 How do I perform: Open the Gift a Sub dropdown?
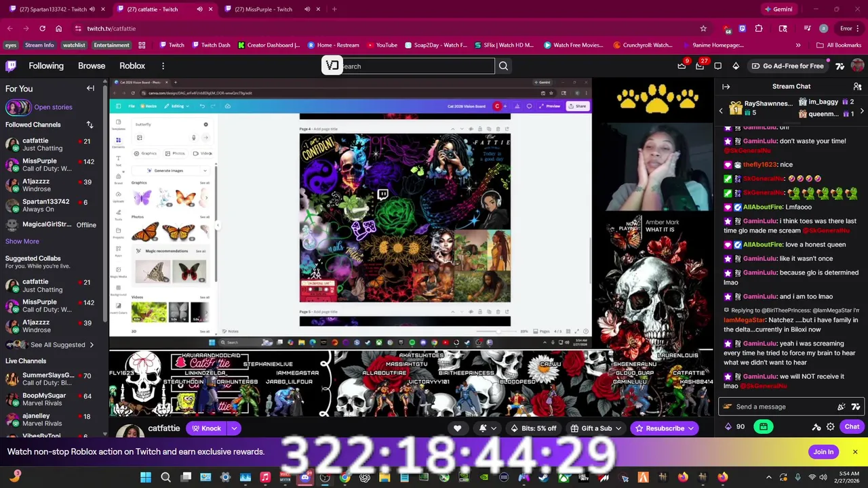(597, 428)
